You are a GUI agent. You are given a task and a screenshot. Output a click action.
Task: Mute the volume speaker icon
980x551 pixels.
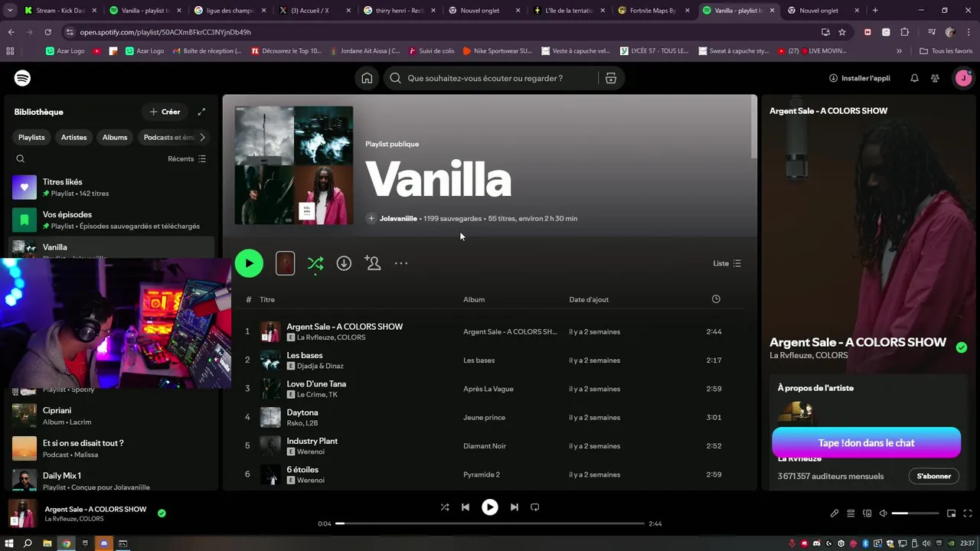883,514
